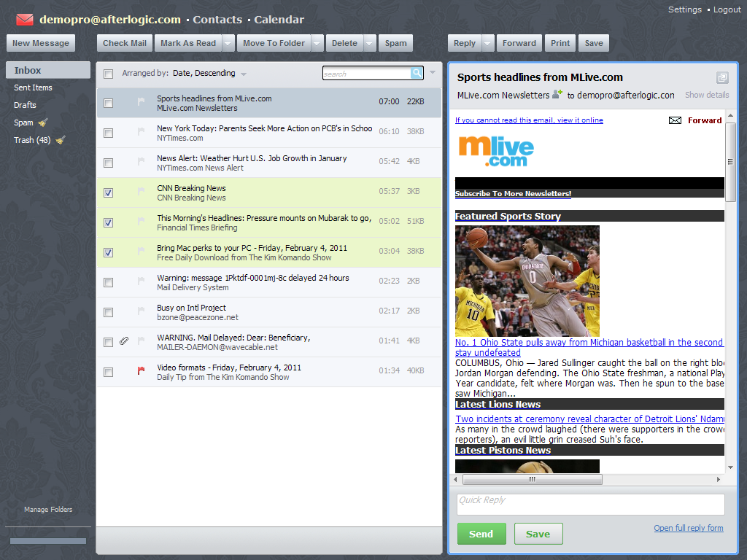Uncheck the CNN Breaking News checkbox

109,192
